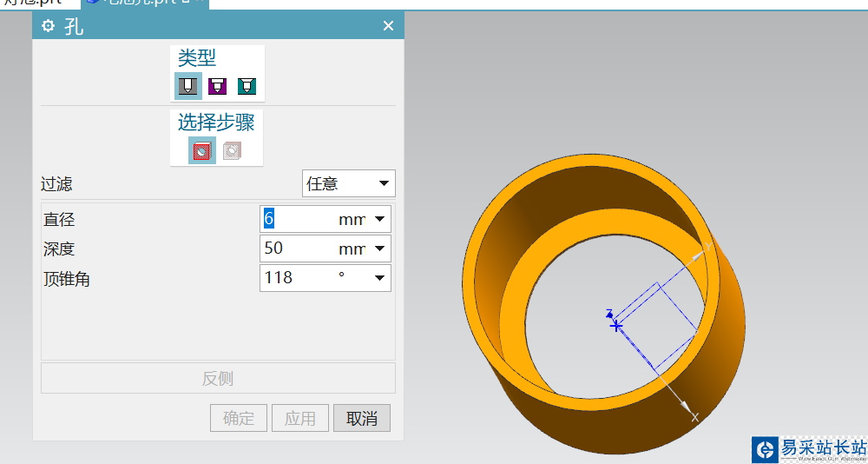Click the 直径 label
Screen dimensions: 868x464
(x=59, y=220)
